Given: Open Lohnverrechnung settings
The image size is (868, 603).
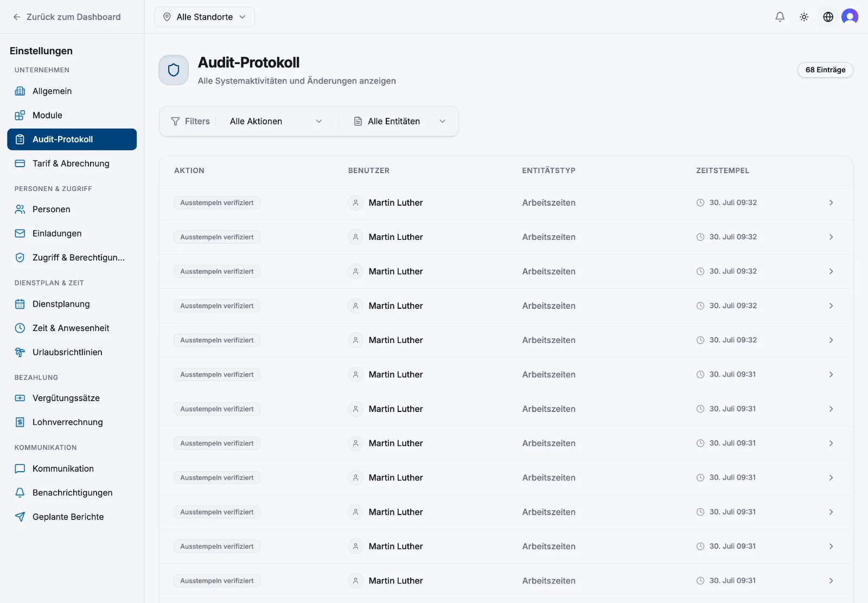Looking at the screenshot, I should (x=72, y=422).
